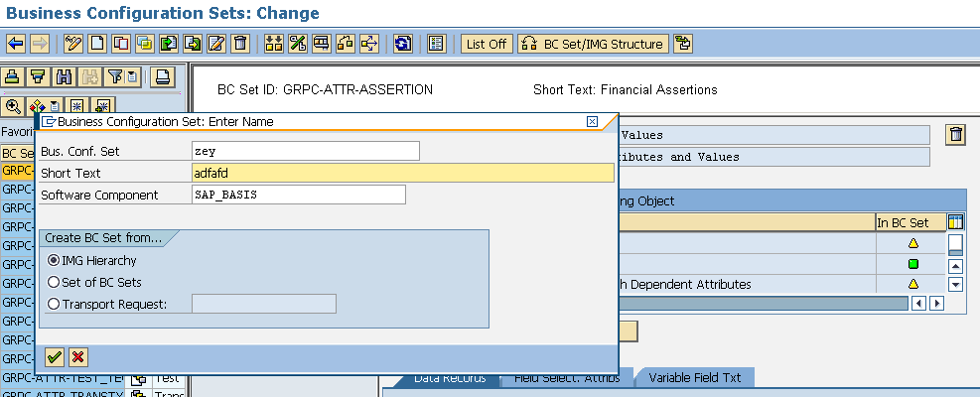This screenshot has width=980, height=397.
Task: Click the notepad with pencil toolbar icon
Action: (216, 44)
